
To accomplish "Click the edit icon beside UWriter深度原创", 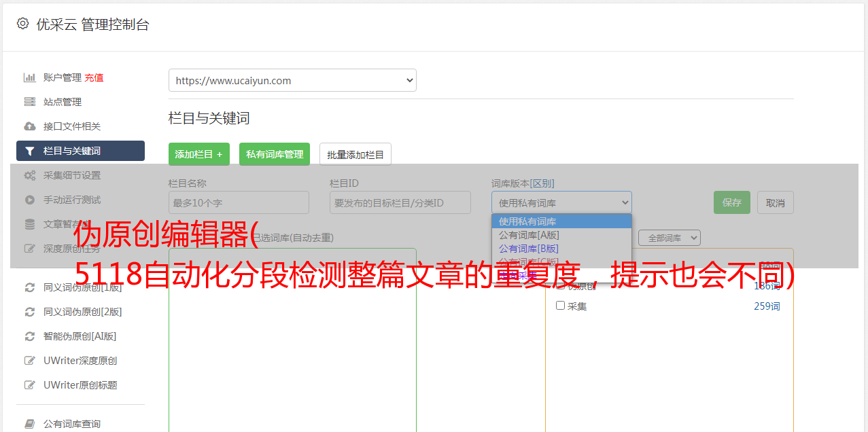I will pyautogui.click(x=30, y=361).
